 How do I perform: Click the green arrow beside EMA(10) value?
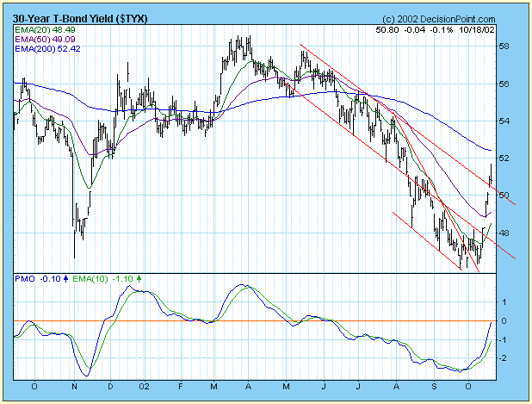(x=139, y=279)
